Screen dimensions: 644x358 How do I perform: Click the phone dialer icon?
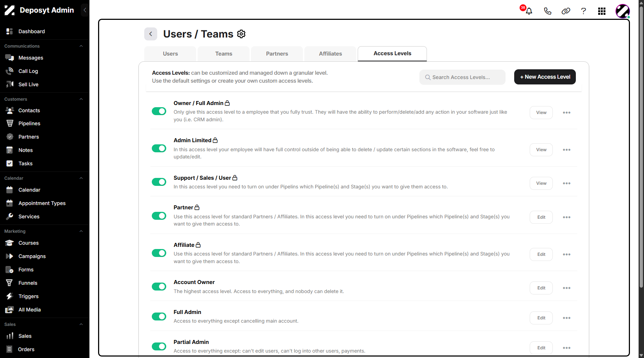(x=547, y=11)
